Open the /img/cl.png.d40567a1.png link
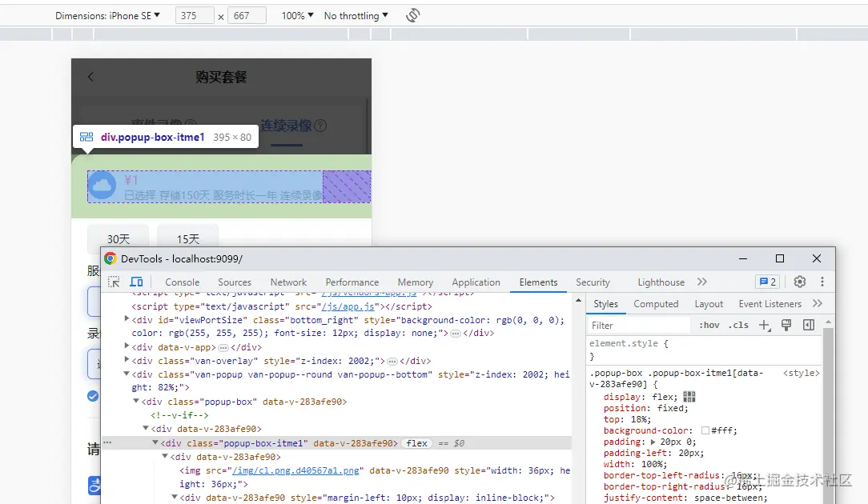Screen dimensions: 868x504 point(296,470)
